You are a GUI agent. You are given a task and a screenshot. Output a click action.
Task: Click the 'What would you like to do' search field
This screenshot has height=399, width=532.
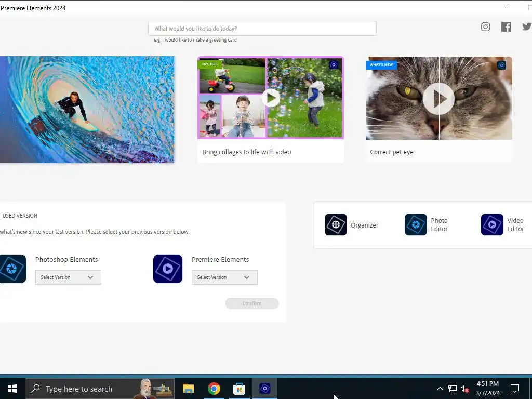point(262,29)
